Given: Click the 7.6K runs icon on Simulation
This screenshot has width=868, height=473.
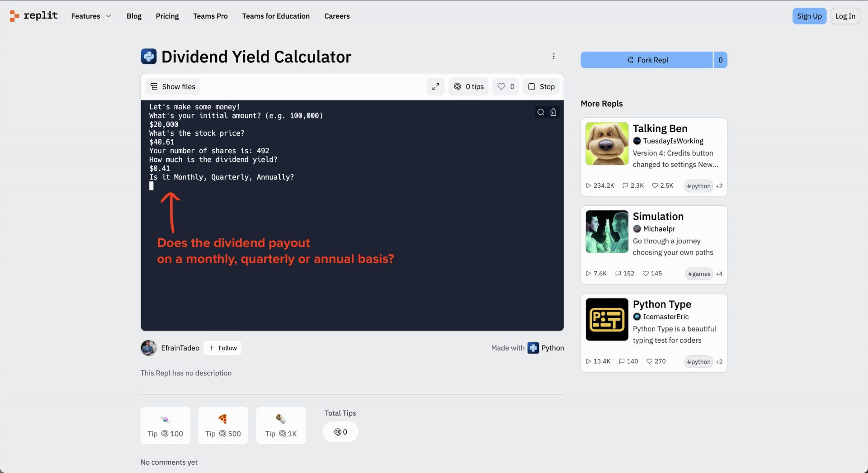Looking at the screenshot, I should click(x=588, y=273).
